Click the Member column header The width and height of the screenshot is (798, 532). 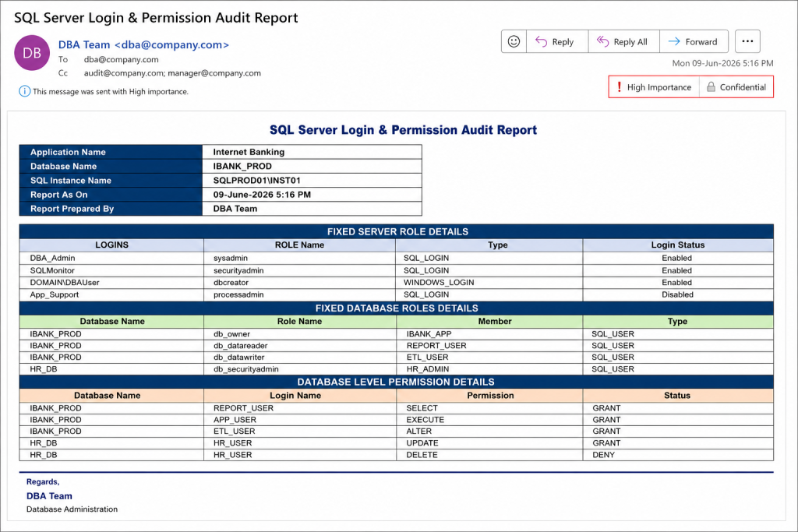(x=489, y=322)
